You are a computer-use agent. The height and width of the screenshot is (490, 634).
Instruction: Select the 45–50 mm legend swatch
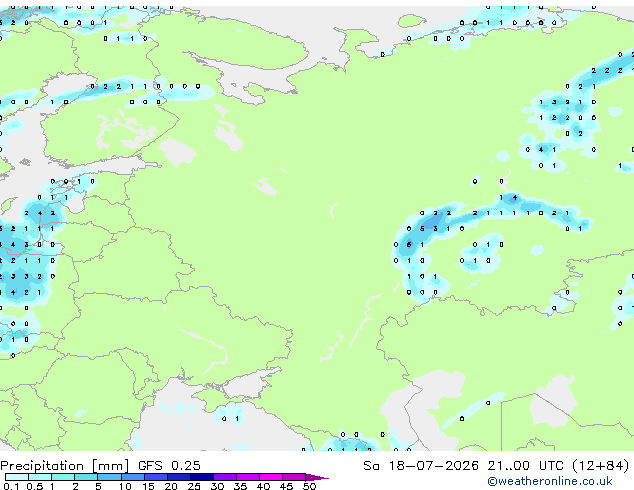294,477
